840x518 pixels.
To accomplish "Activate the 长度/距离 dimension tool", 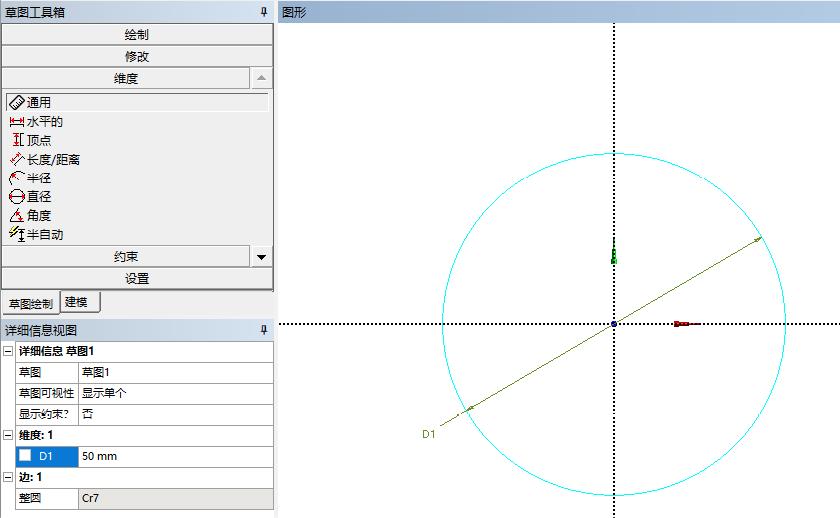I will pos(53,159).
